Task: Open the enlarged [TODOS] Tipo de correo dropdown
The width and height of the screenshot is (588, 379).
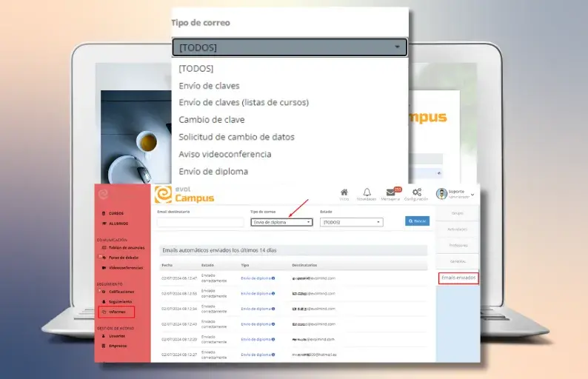Action: pos(290,47)
